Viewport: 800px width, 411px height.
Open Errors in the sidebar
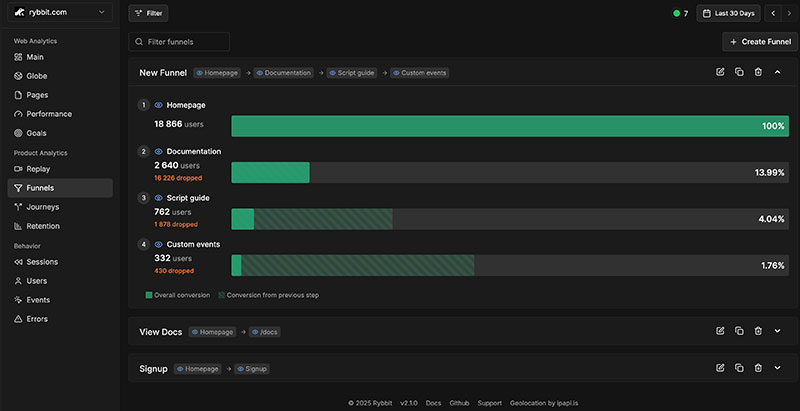pos(60,319)
